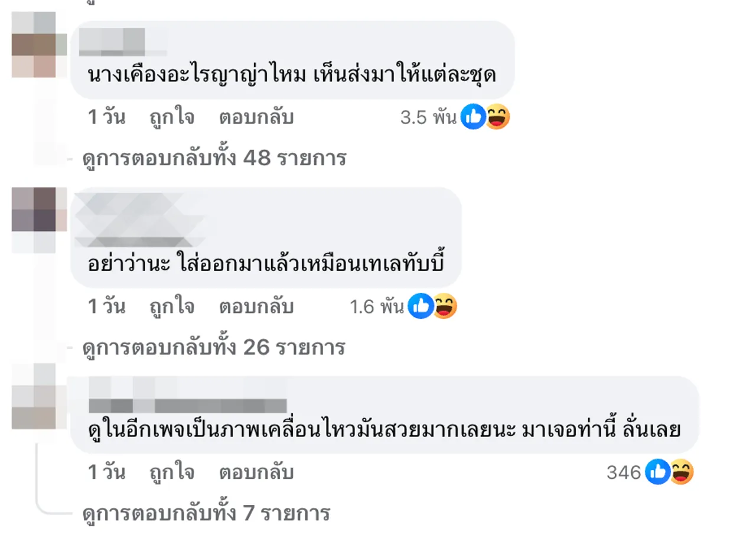Click ตอบกลับ under the second comment
Image resolution: width=756 pixels, height=535 pixels.
pos(258,306)
